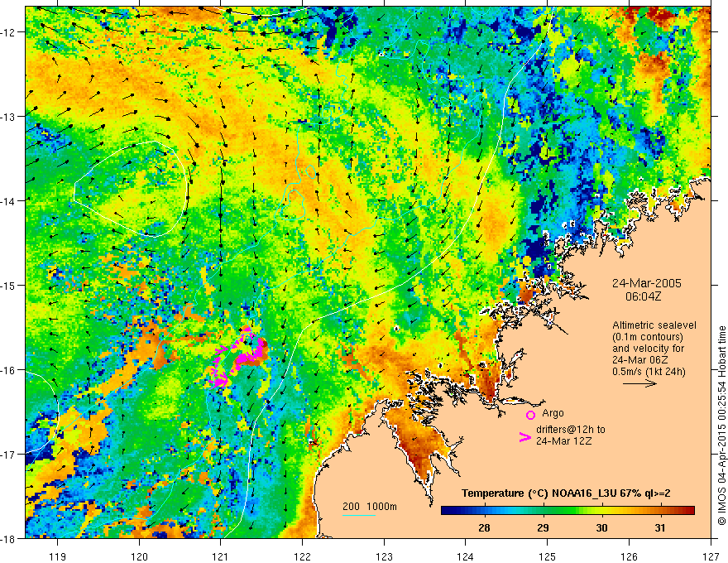Click the date text 24-Mar-2005
This screenshot has height=563, width=728.
point(647,283)
